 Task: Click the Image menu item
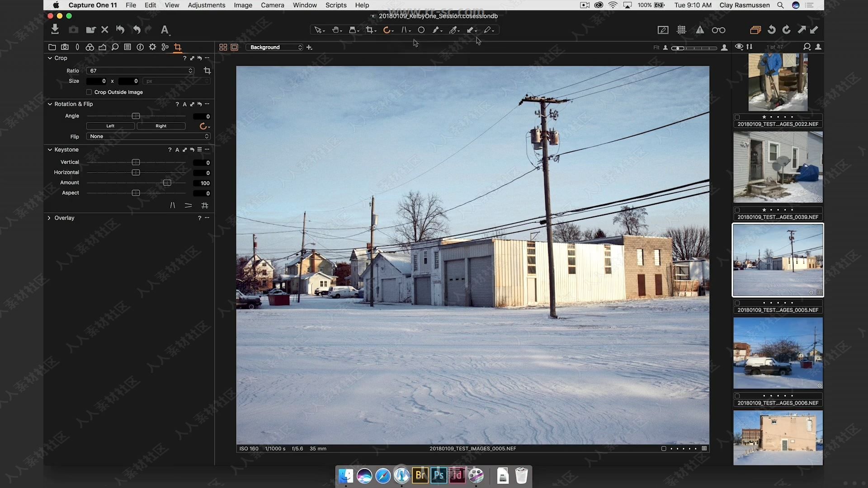[243, 5]
